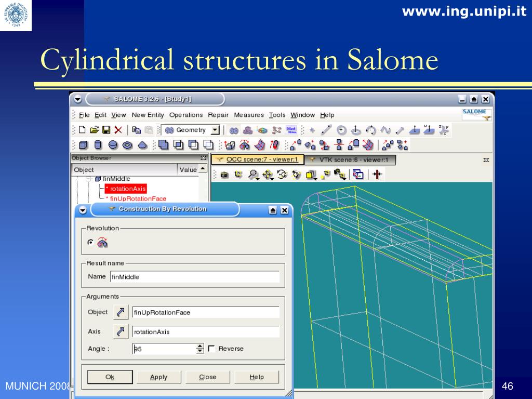Open the Measures menu
532x399 pixels.
click(249, 115)
